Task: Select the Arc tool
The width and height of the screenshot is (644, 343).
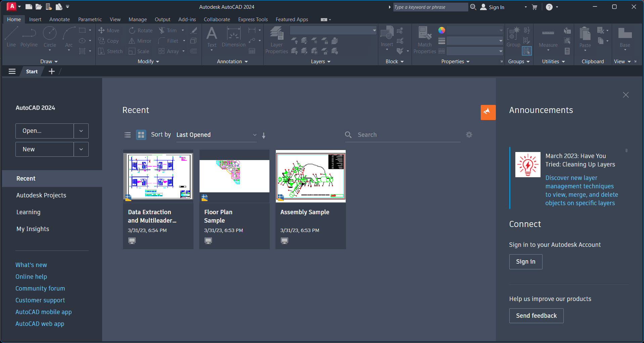Action: coord(69,37)
